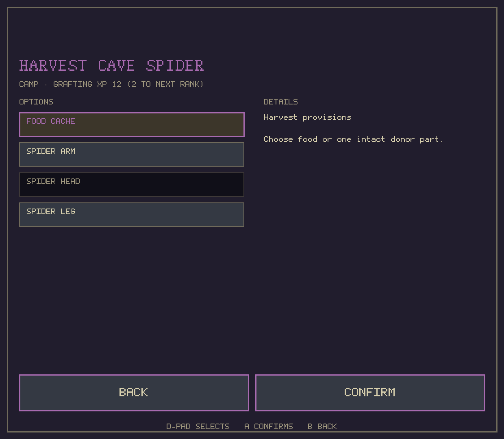Screen dimensions: 504x439
Task: Click the Details heading
Action: click(281, 102)
